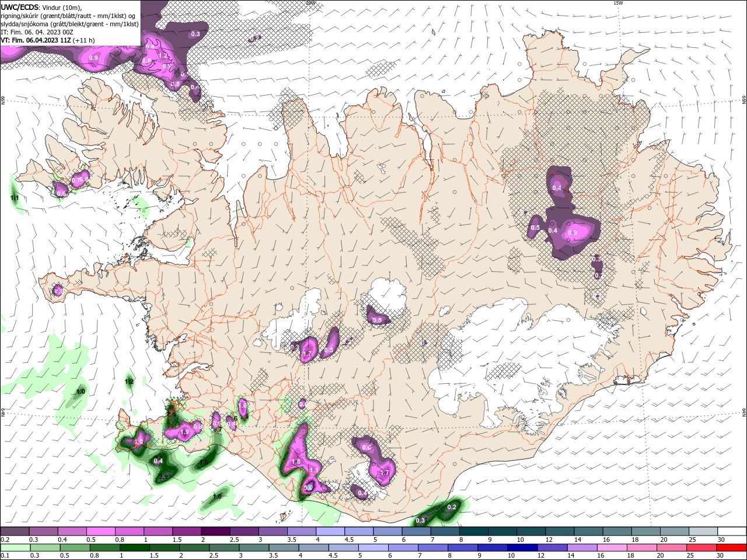Image resolution: width=747 pixels, height=560 pixels.
Task: Click the white 30 mm swatch in top legend row
Action: point(732,531)
